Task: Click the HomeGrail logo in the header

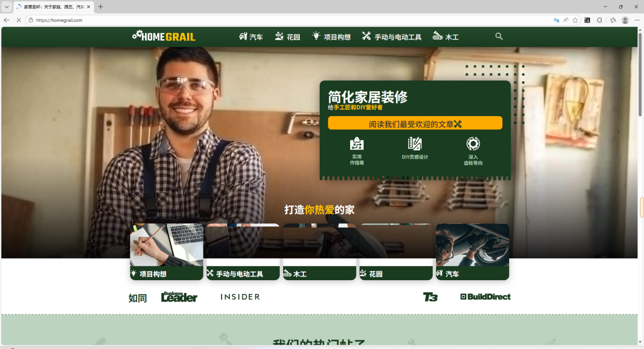Action: (x=164, y=36)
